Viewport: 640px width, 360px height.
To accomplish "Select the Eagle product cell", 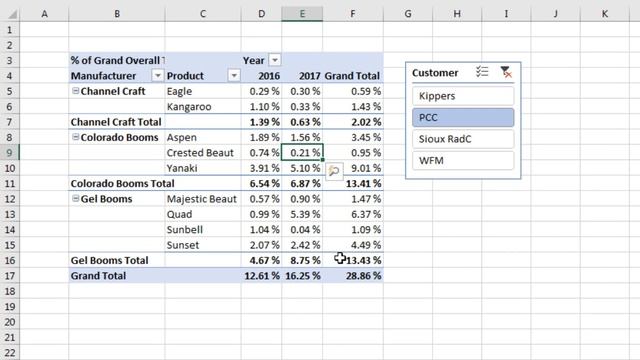I will click(x=203, y=91).
